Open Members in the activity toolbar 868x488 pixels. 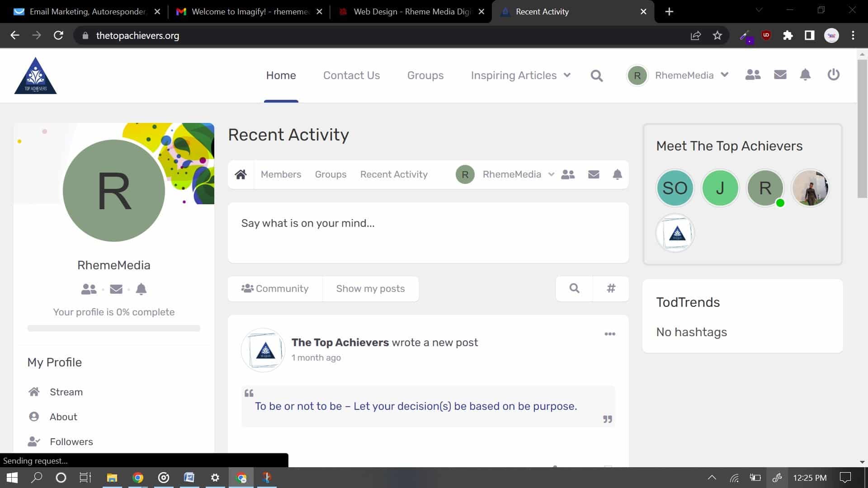pyautogui.click(x=281, y=174)
